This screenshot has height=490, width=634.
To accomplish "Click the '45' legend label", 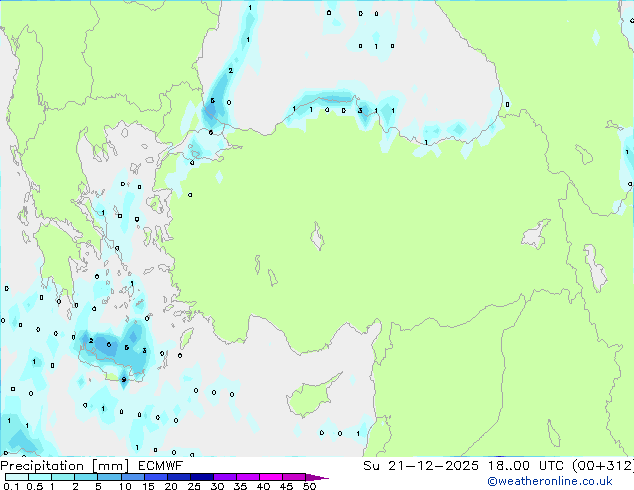I will [x=286, y=486].
